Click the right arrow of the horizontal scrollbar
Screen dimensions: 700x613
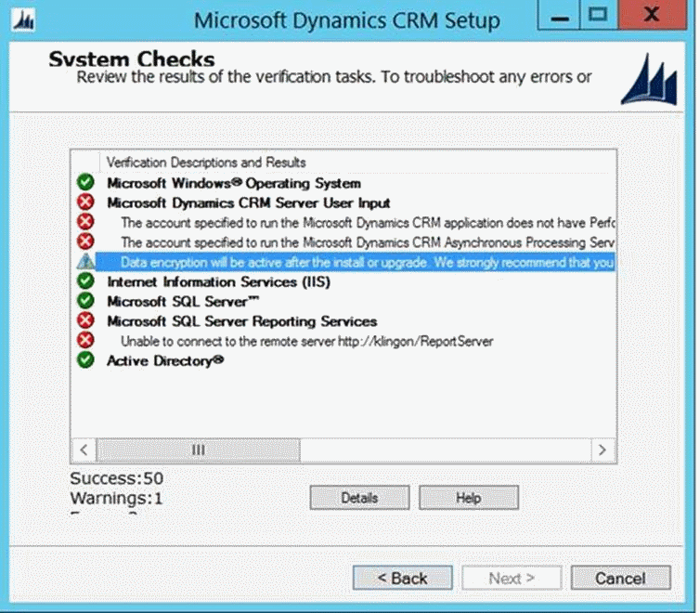coord(603,450)
